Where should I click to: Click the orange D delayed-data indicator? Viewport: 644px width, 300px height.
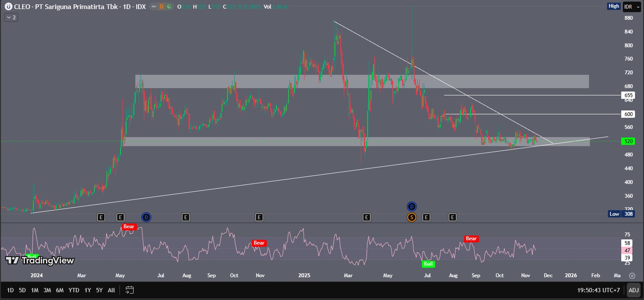coord(162,6)
